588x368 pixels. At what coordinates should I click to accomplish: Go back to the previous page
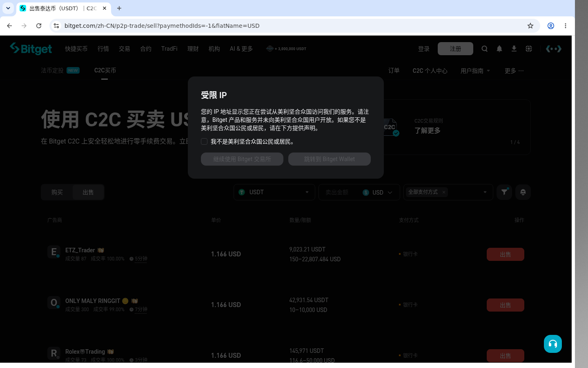(9, 26)
